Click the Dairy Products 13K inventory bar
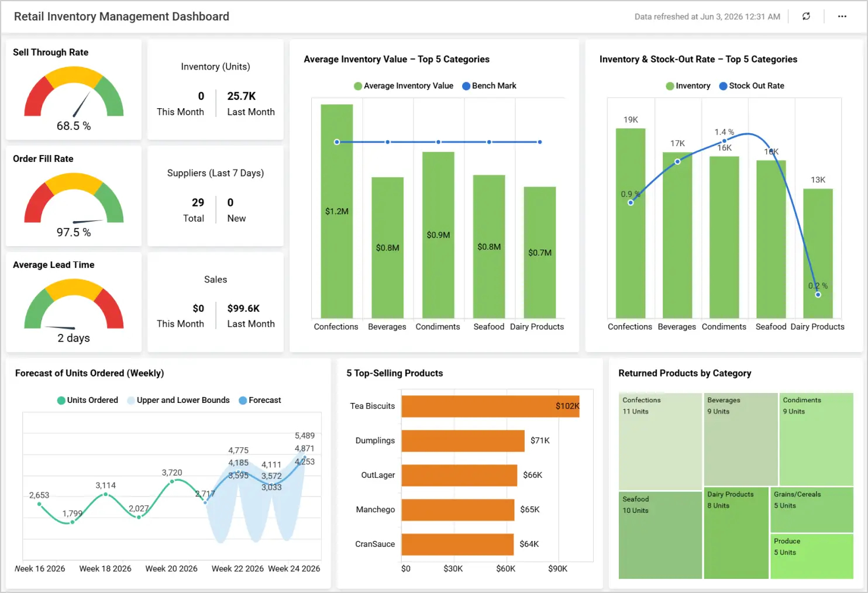Image resolution: width=868 pixels, height=593 pixels. [x=818, y=253]
